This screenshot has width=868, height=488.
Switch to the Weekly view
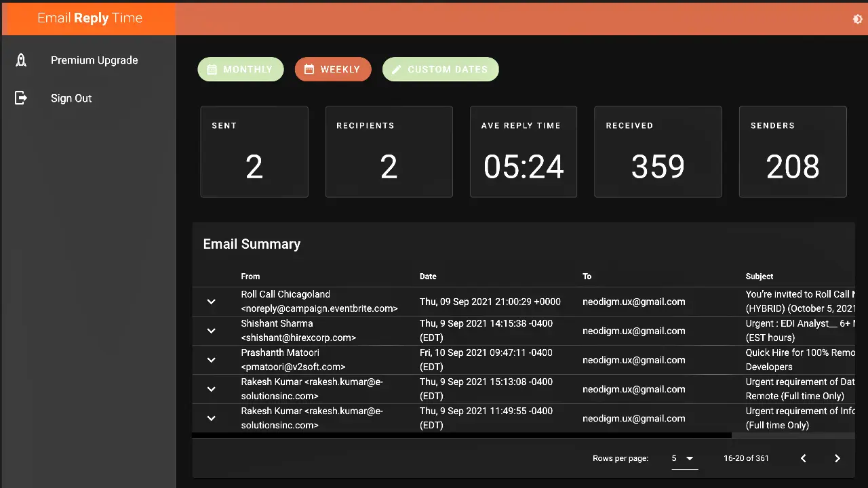point(333,69)
